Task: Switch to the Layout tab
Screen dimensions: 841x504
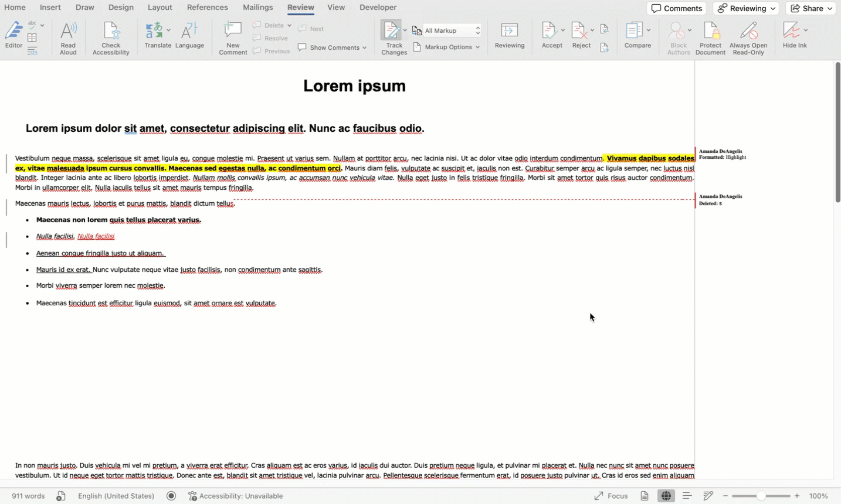Action: point(160,8)
